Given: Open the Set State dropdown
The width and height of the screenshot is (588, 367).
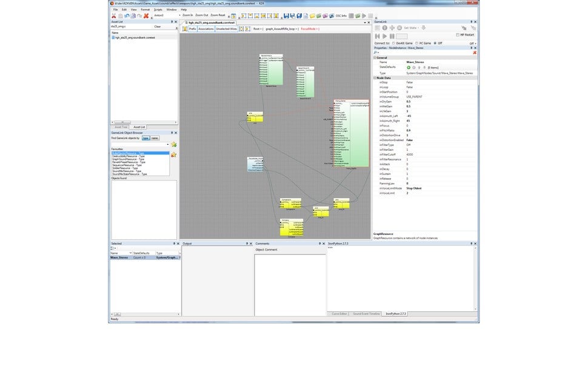Looking at the screenshot, I should pos(412,28).
